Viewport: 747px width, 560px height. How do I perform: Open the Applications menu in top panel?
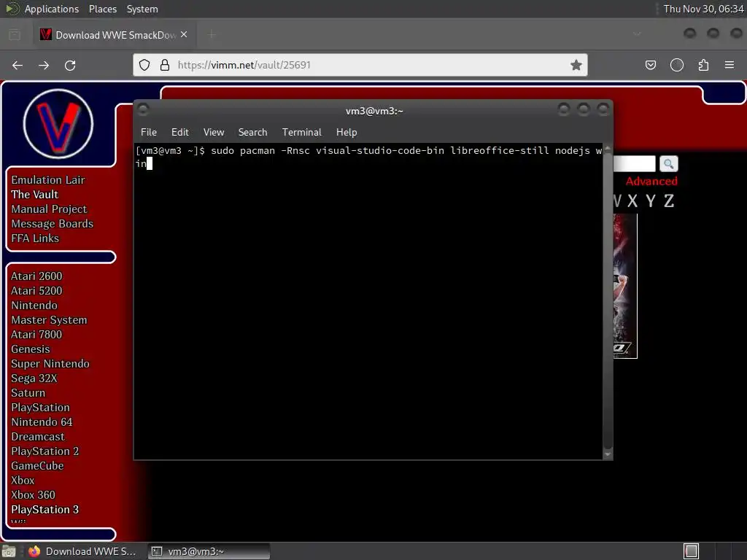point(52,9)
